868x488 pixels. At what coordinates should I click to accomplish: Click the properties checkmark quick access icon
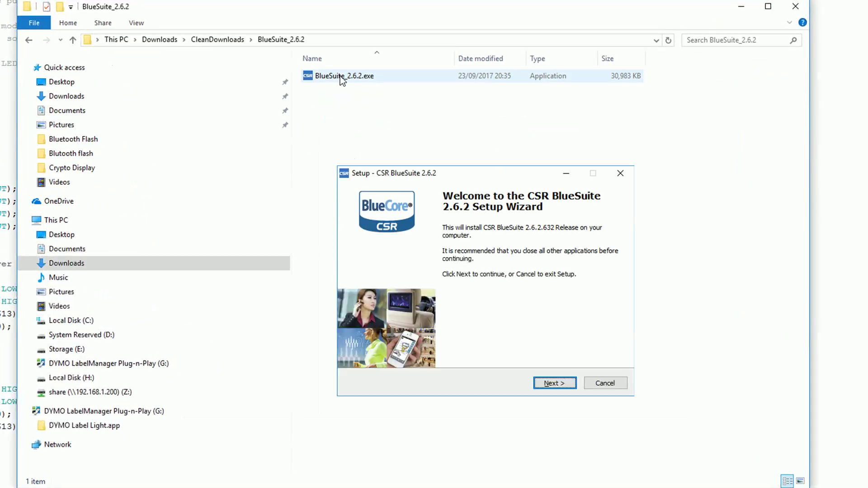pyautogui.click(x=47, y=7)
